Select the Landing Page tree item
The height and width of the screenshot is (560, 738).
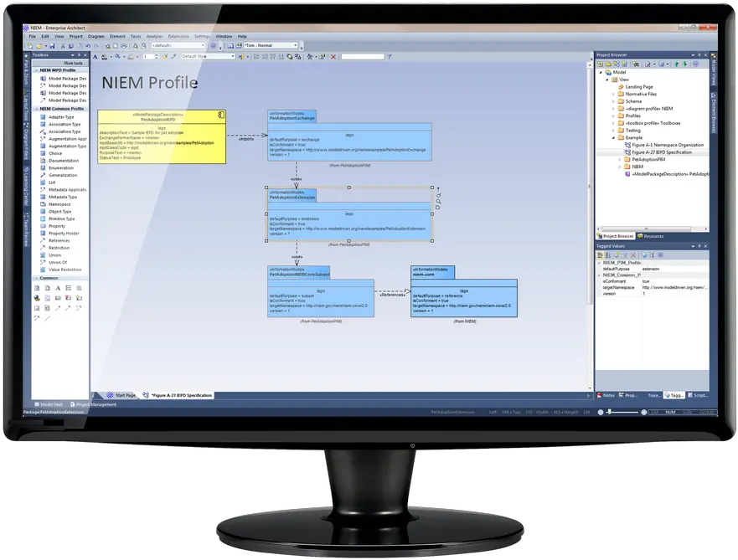tap(635, 87)
